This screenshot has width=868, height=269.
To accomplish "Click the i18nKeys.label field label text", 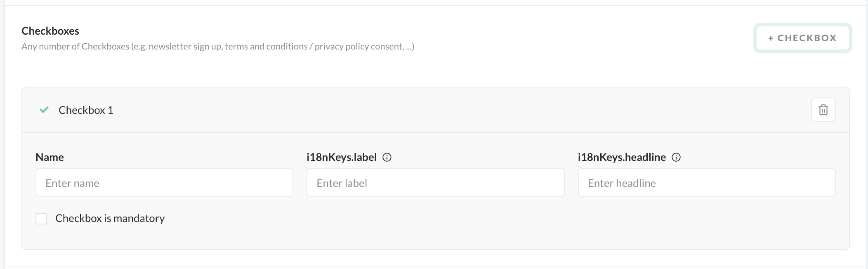I will click(342, 157).
